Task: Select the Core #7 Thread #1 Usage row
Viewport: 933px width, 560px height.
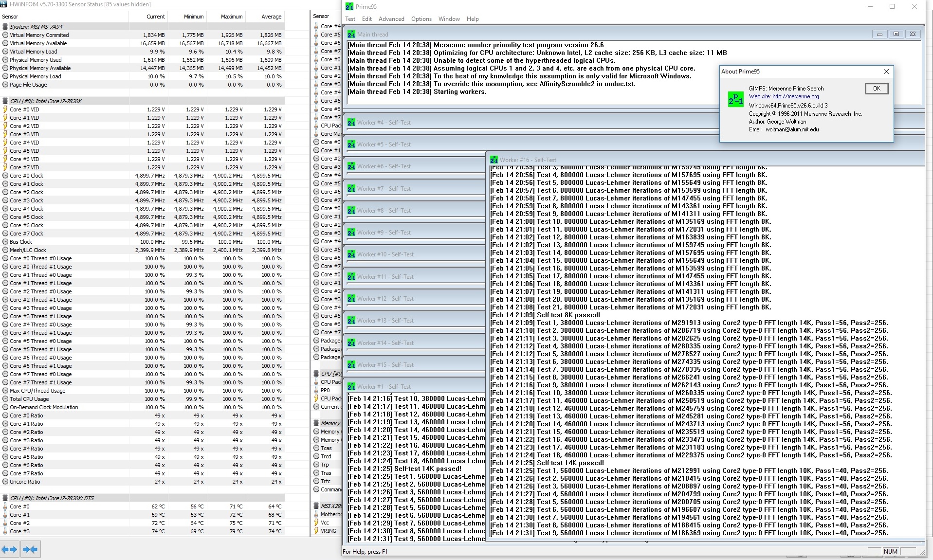Action: 143,382
